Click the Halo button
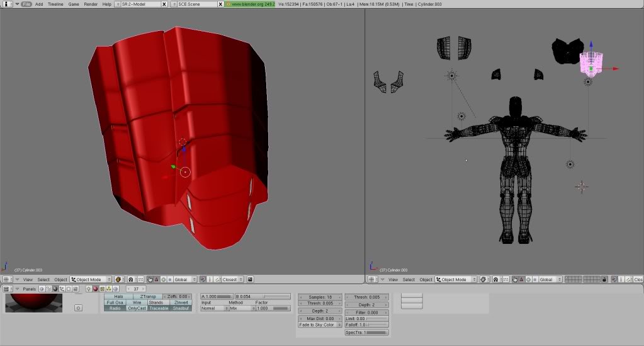This screenshot has width=644, height=346. (x=118, y=296)
